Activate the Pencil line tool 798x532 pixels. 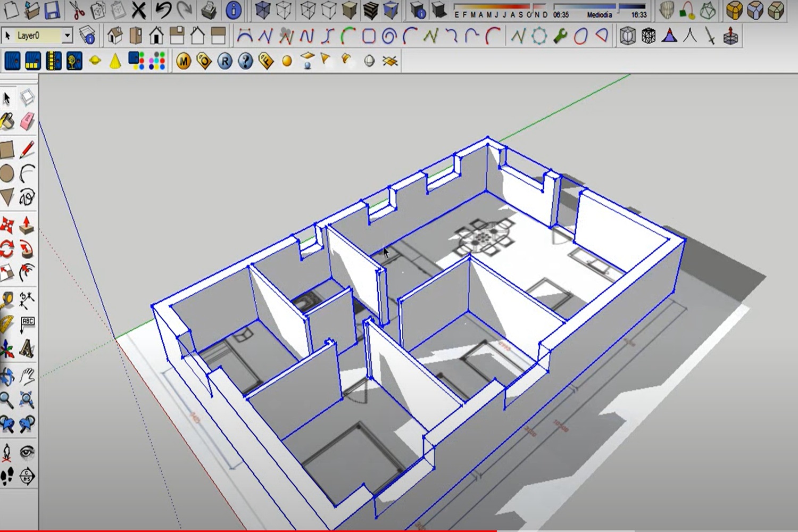tap(27, 149)
